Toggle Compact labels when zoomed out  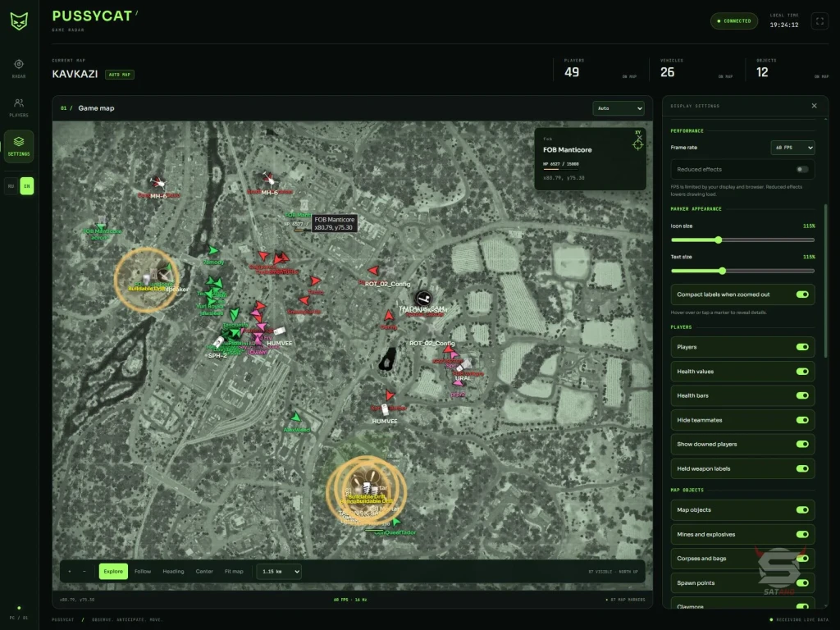click(802, 294)
